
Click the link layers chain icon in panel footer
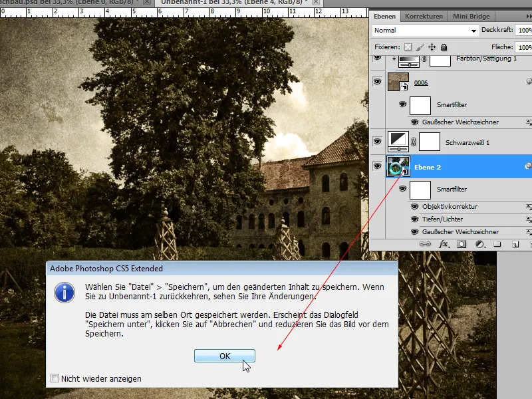[x=425, y=244]
